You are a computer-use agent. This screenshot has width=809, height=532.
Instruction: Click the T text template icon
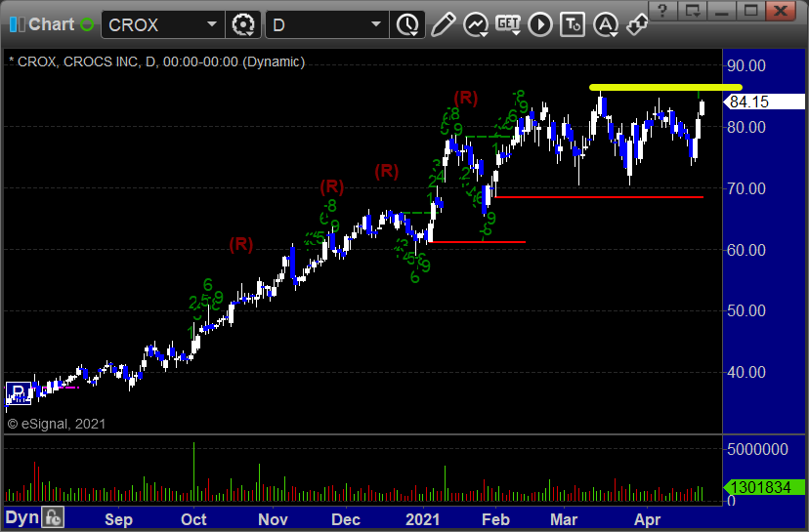(x=573, y=24)
